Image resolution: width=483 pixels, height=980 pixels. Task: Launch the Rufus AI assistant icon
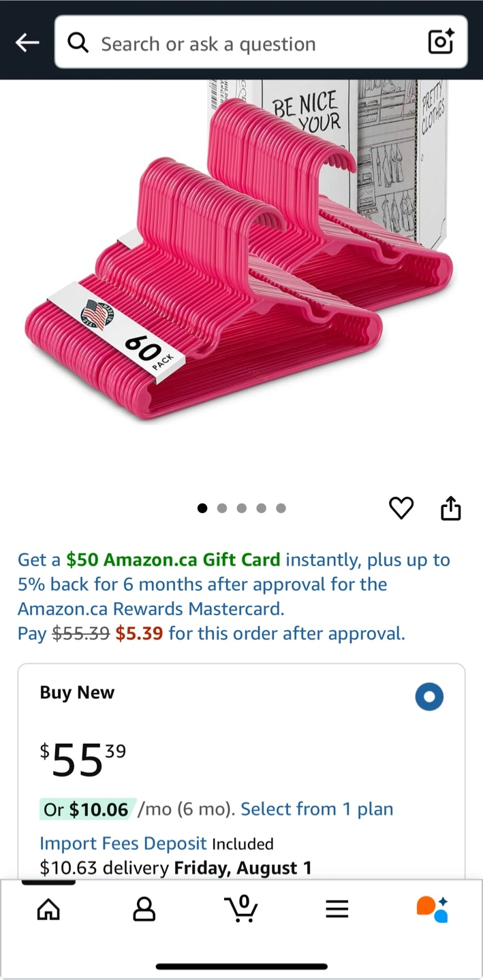tap(432, 909)
